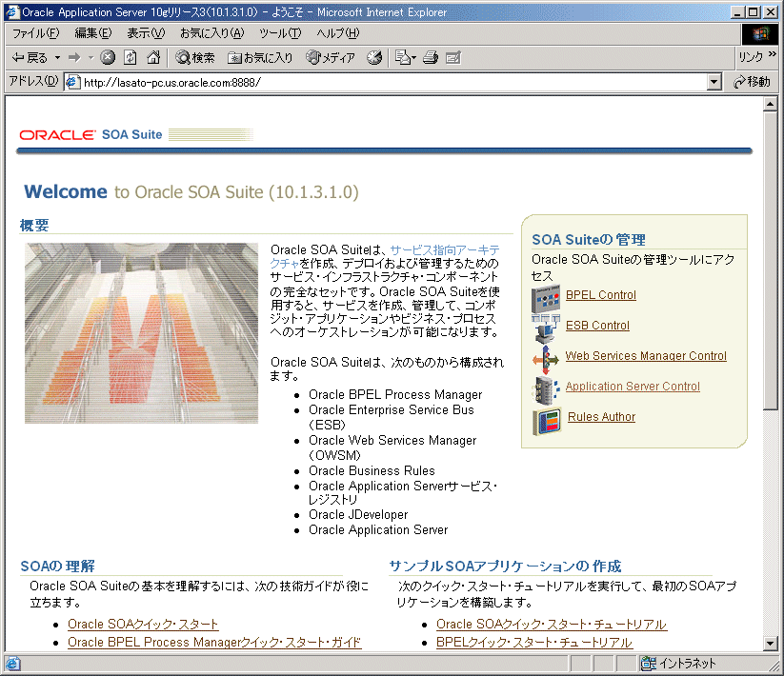784x676 pixels.
Task: Click the Oracle Web Services Manager list item
Action: [x=392, y=447]
